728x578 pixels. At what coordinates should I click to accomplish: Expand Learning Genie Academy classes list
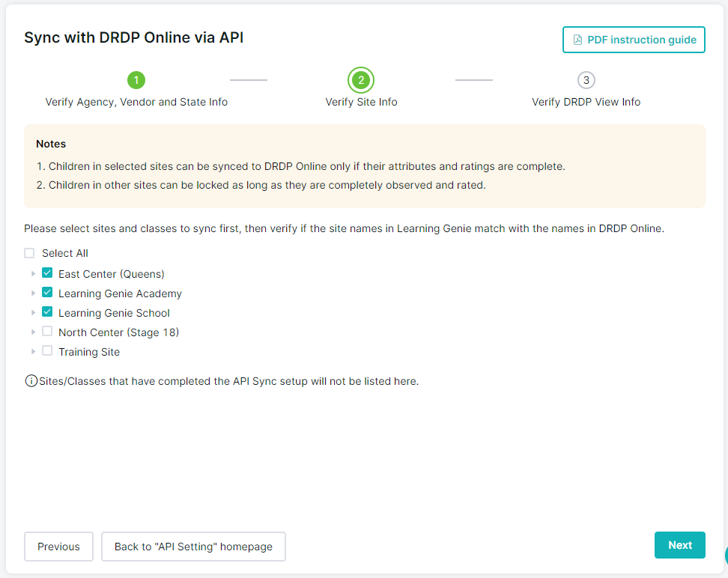pyautogui.click(x=33, y=293)
